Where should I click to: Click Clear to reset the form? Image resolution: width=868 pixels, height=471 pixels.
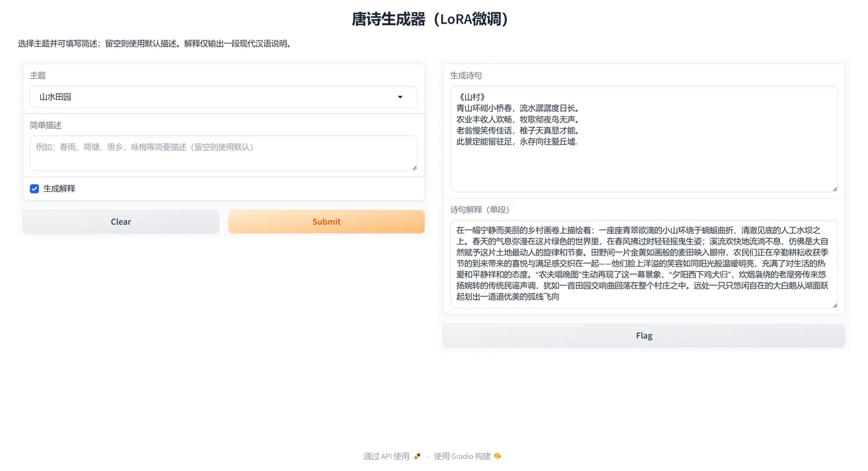point(120,222)
